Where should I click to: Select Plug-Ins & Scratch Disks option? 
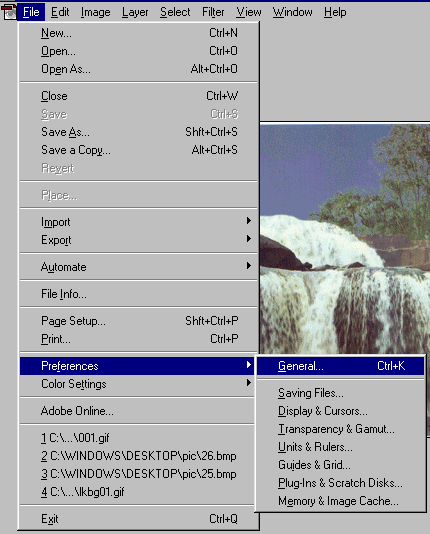(340, 483)
